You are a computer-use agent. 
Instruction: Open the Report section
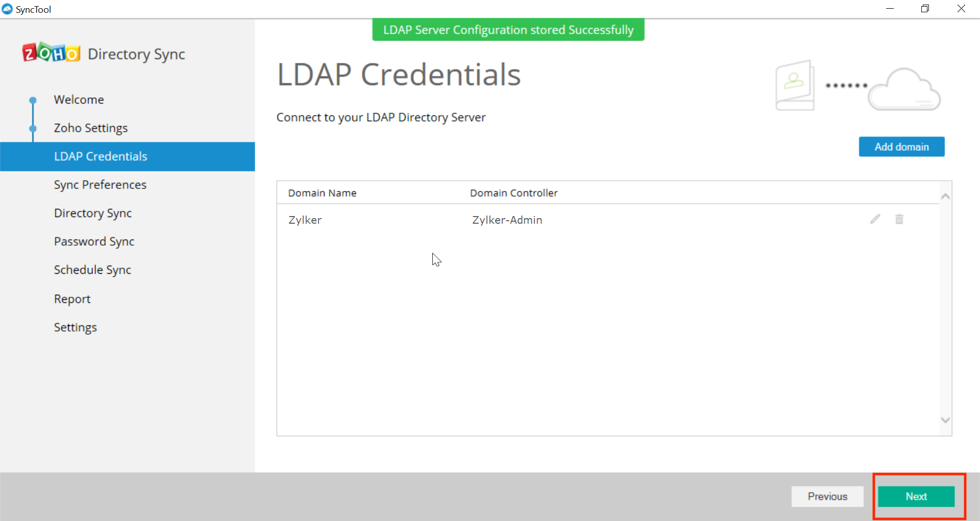point(72,298)
